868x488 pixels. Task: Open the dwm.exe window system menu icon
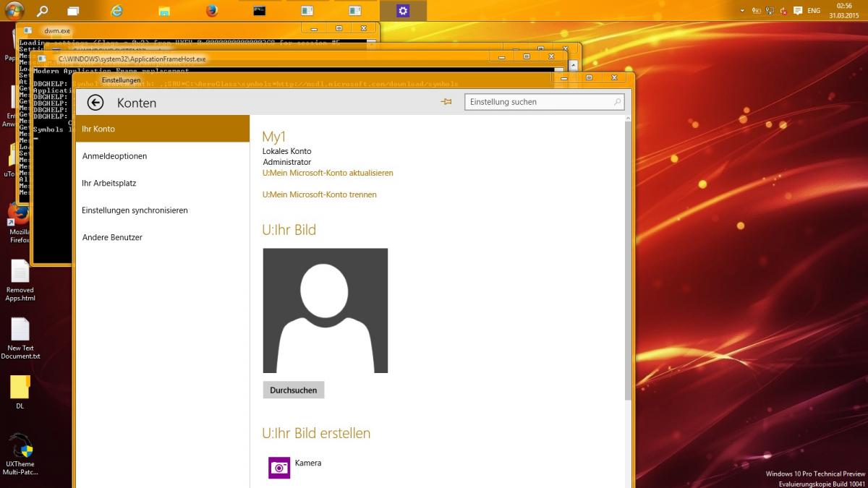pyautogui.click(x=27, y=30)
